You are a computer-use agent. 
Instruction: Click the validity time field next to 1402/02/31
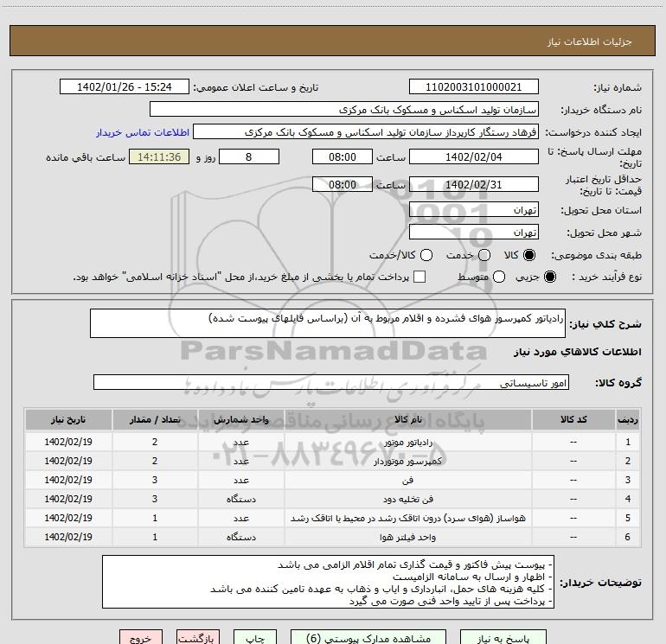pos(343,185)
